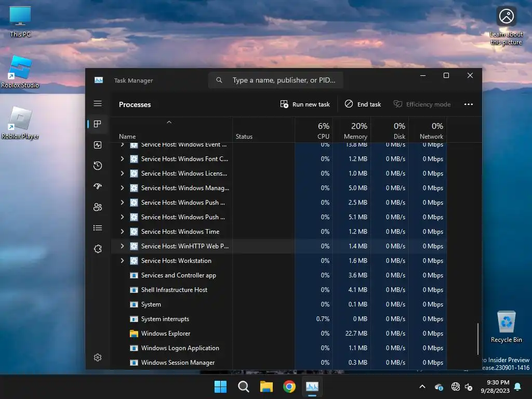Sort processes by Disk column
The height and width of the screenshot is (399, 532).
[390, 130]
